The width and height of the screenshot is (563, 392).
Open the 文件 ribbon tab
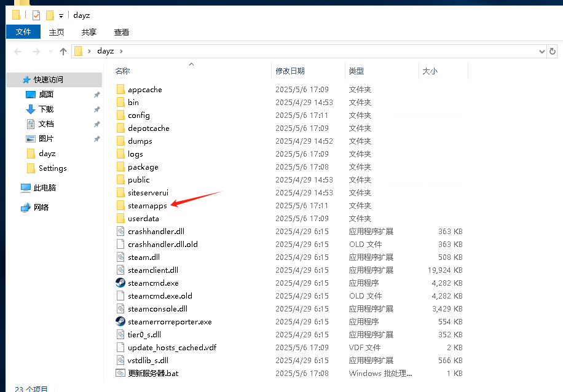(23, 32)
